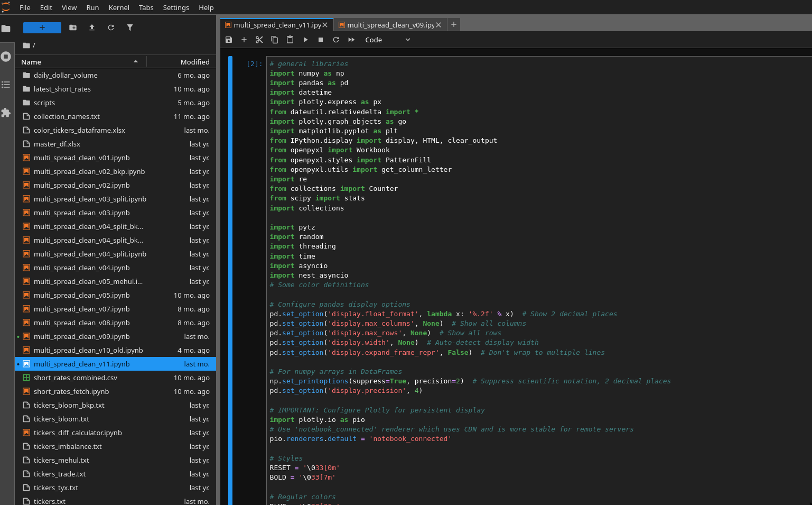Open the Extension Manager in sidebar
The image size is (812, 505).
click(6, 112)
